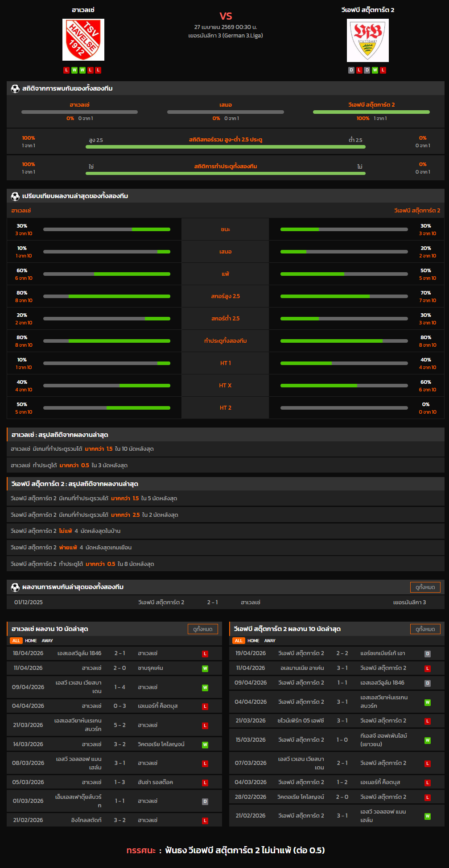The height and width of the screenshot is (868, 449).
Task: Open view-all button for Stuttgart 2 last 10 matches
Action: pyautogui.click(x=425, y=629)
